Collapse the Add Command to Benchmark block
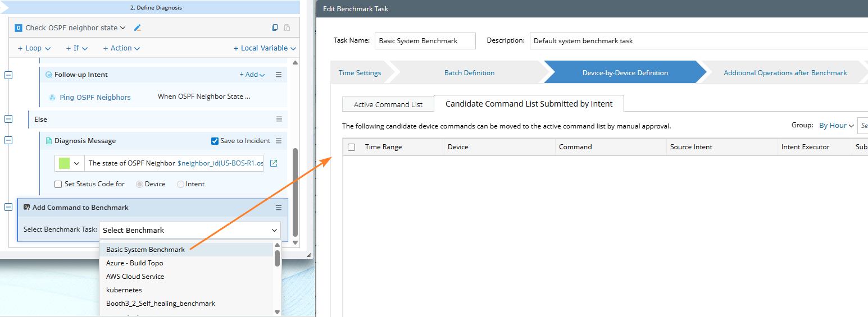868x317 pixels. (8, 208)
